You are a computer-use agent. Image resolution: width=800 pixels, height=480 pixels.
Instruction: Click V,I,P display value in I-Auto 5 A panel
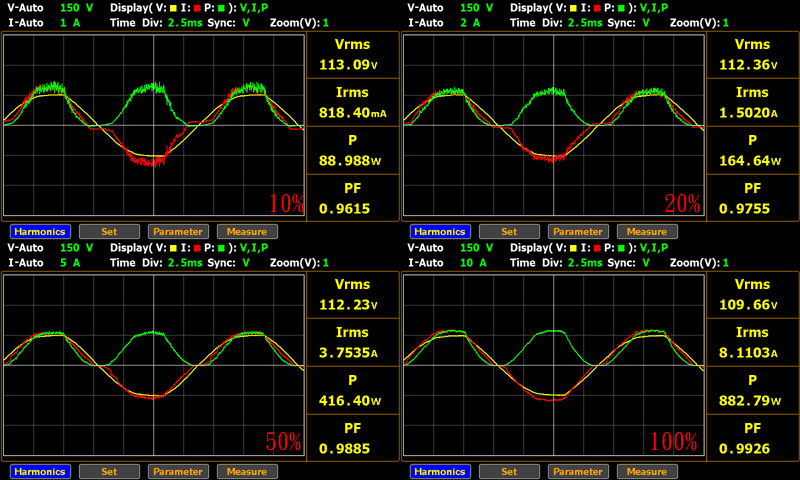[x=254, y=248]
